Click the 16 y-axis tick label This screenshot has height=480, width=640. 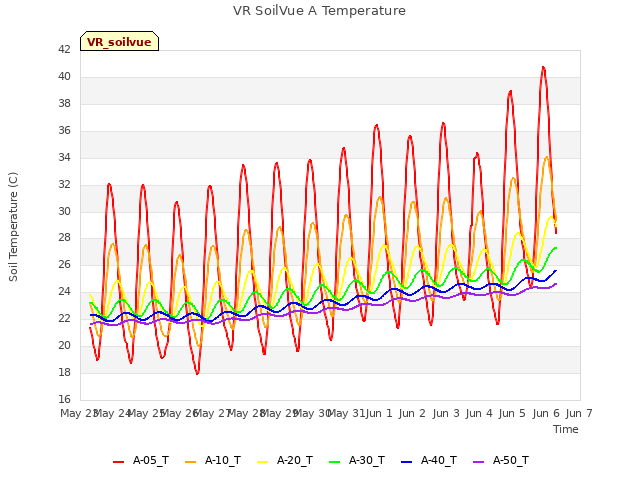coord(64,399)
